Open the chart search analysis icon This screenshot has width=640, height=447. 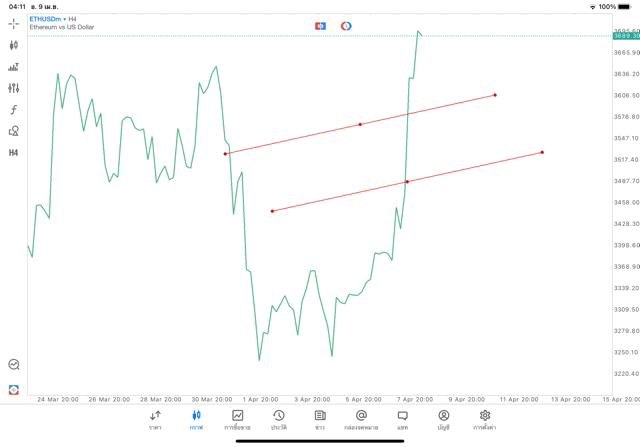pyautogui.click(x=14, y=365)
